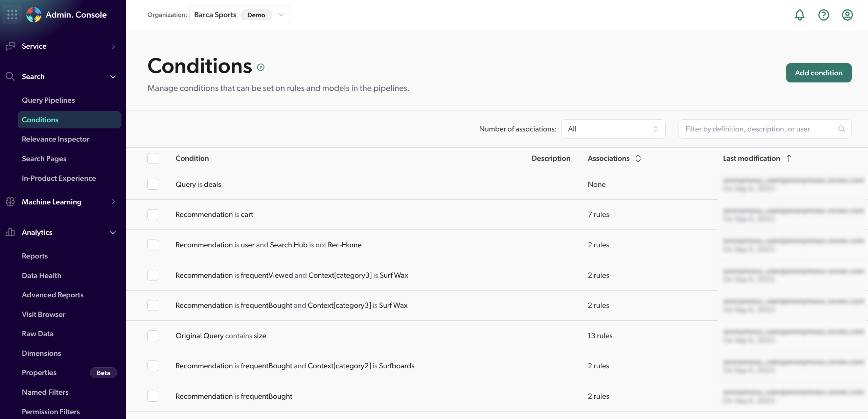Click the Add condition button

pos(819,73)
